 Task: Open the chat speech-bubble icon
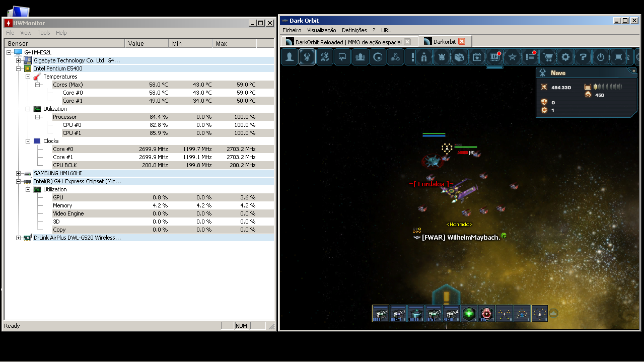point(342,57)
